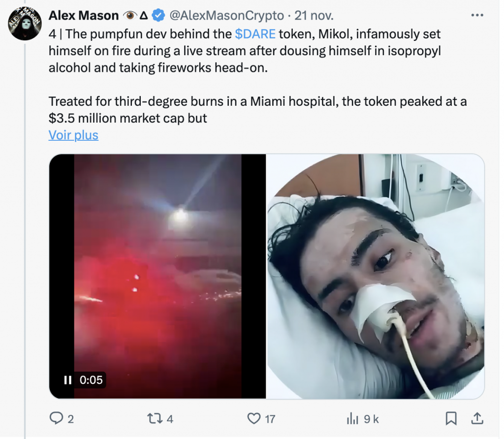This screenshot has width=504, height=439.
Task: Click the reply comment icon
Action: (x=56, y=419)
